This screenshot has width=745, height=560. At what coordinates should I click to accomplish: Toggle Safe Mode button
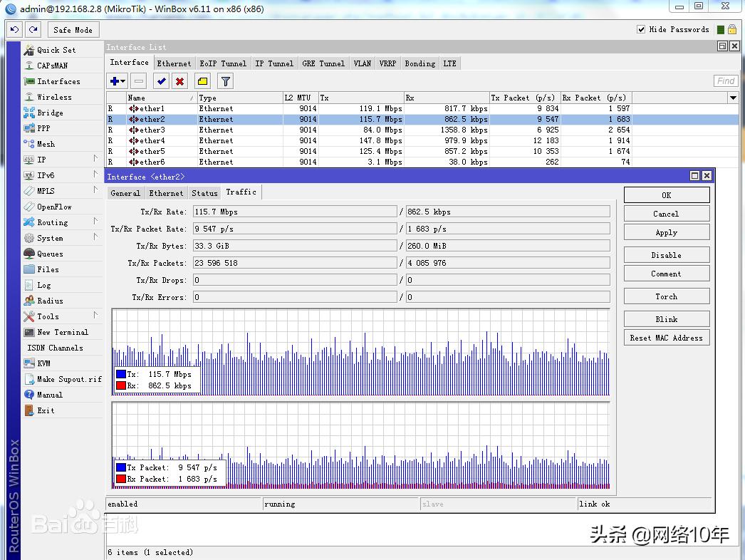(x=73, y=29)
